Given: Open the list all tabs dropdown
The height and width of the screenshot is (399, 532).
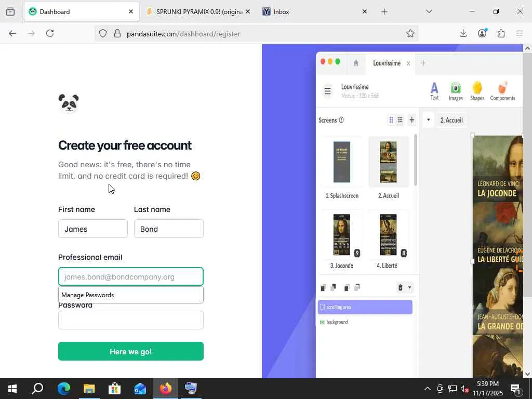Looking at the screenshot, I should [429, 11].
